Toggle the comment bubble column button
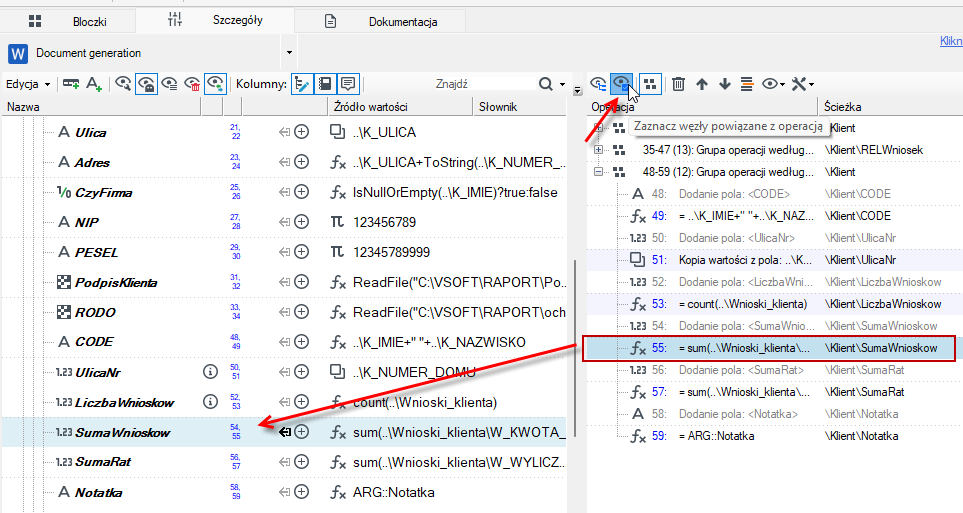The width and height of the screenshot is (963, 513). [348, 84]
